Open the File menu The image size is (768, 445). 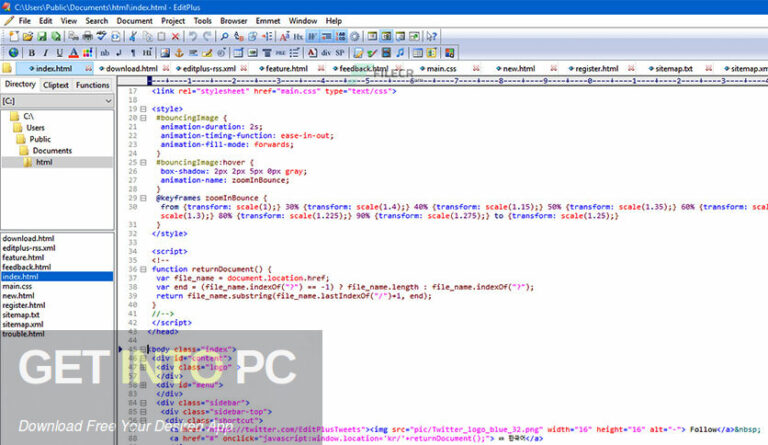coord(24,21)
